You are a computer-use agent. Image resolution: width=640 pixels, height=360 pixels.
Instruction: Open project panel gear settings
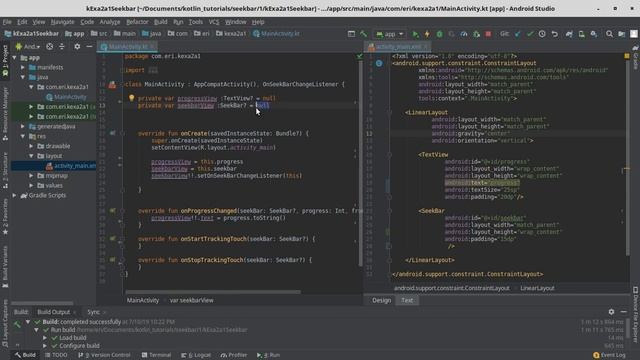click(77, 47)
